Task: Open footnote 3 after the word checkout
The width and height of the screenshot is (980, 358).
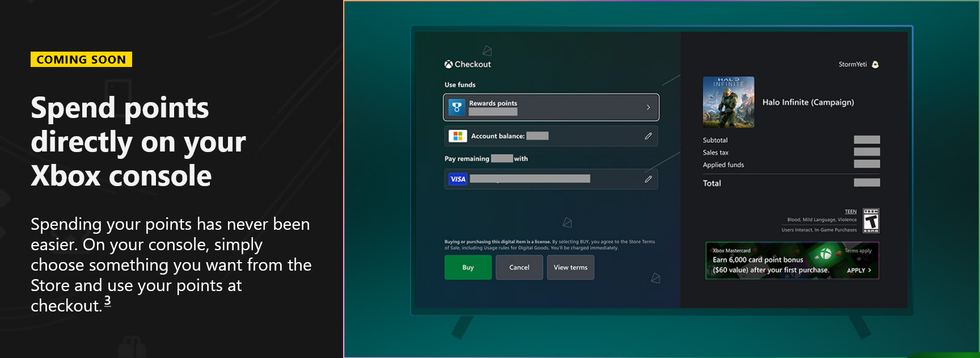Action: pyautogui.click(x=108, y=301)
